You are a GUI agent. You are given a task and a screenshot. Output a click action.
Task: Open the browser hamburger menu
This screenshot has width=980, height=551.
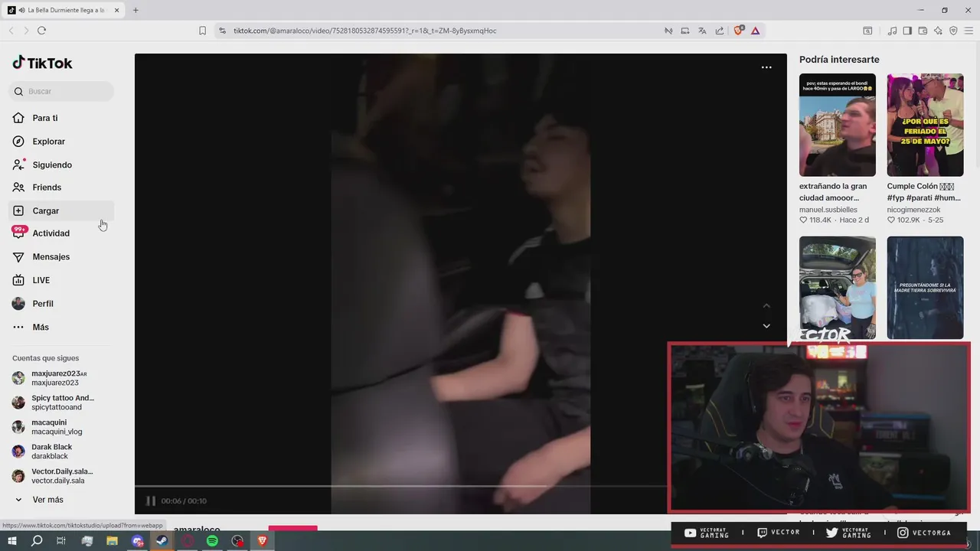tap(969, 31)
